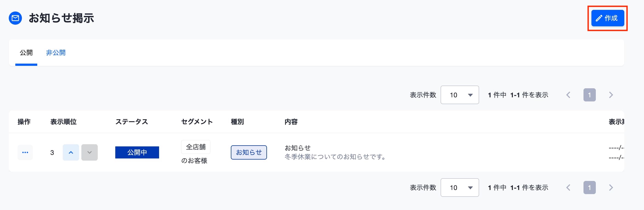
Task: Click page 1 in the top pagination
Action: click(590, 95)
